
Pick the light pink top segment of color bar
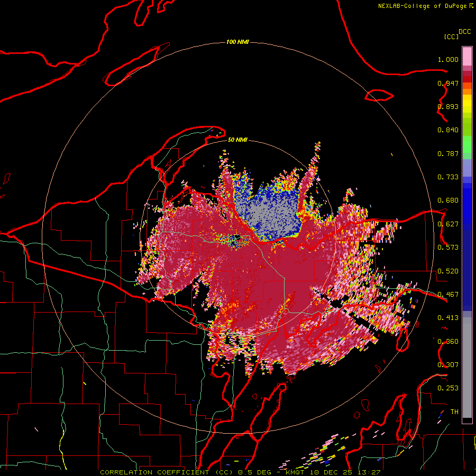467,57
